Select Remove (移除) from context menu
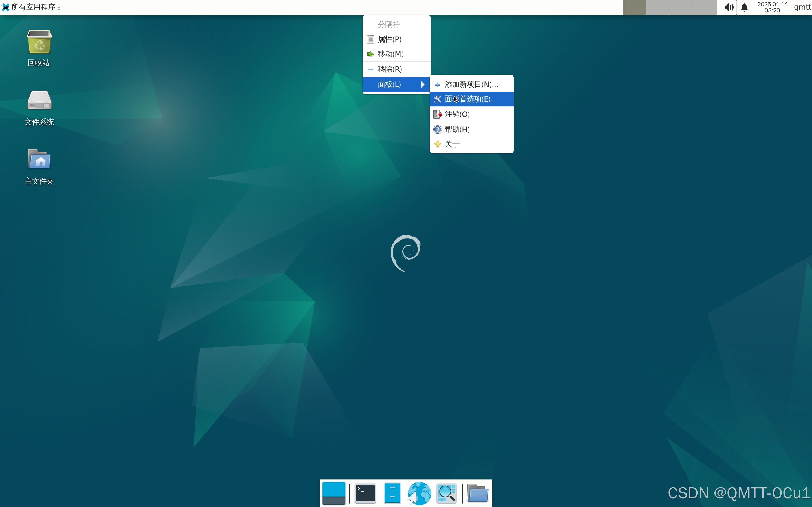Image resolution: width=812 pixels, height=507 pixels. 390,69
